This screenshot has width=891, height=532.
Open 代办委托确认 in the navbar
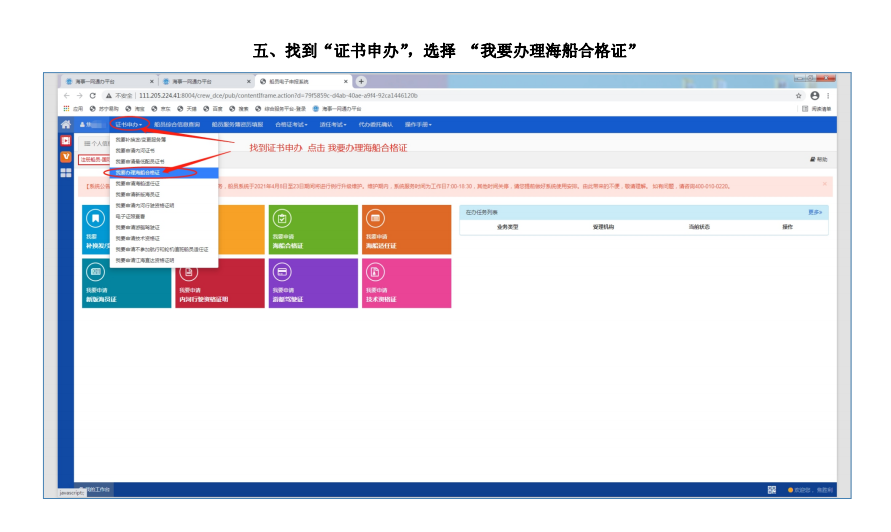click(375, 124)
